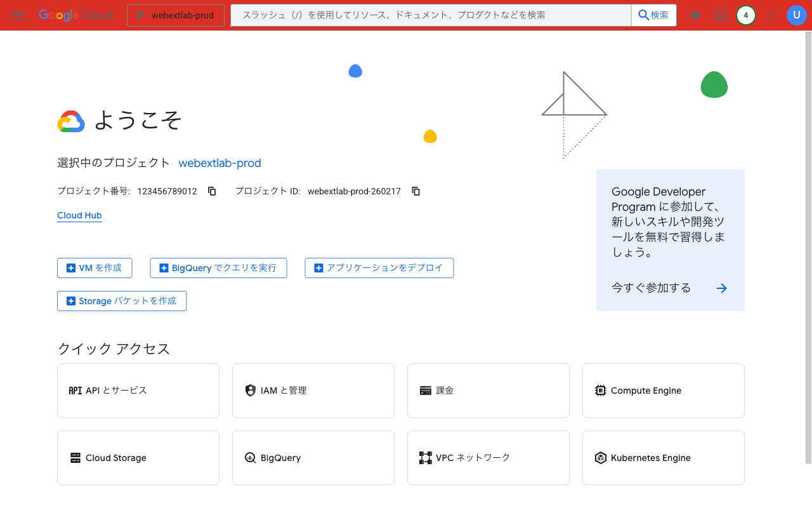Open the Cloud Shell terminal
The image size is (812, 508).
(x=721, y=15)
